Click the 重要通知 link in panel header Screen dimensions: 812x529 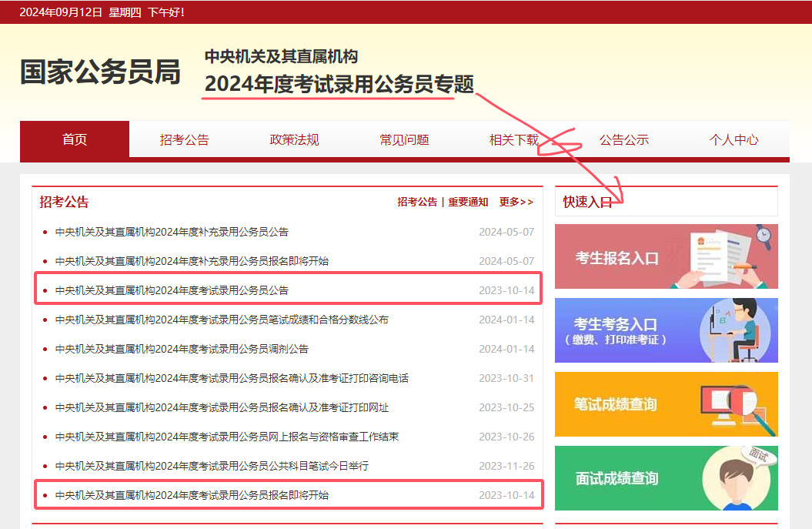coord(468,202)
